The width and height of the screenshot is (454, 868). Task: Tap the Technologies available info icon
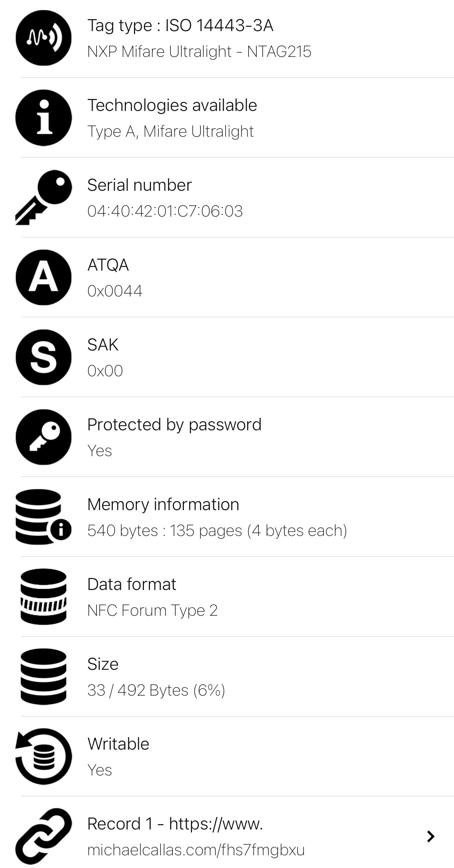[x=43, y=118]
